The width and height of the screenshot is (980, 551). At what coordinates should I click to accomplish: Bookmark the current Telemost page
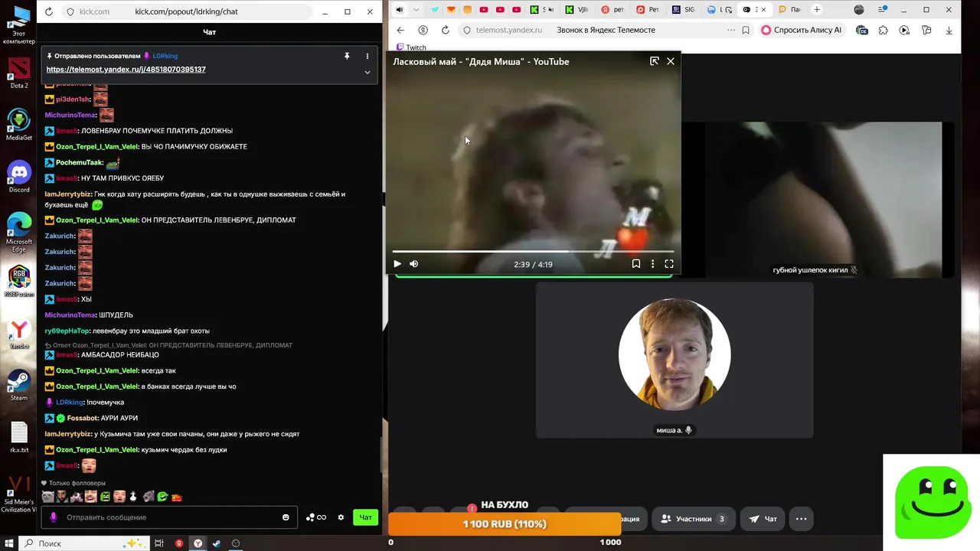coord(746,30)
